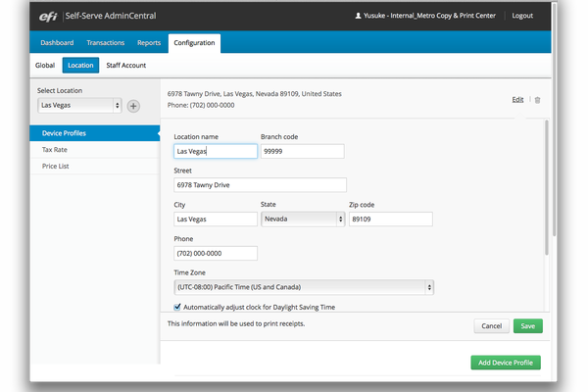Open the State dropdown showing Nevada

click(x=303, y=220)
